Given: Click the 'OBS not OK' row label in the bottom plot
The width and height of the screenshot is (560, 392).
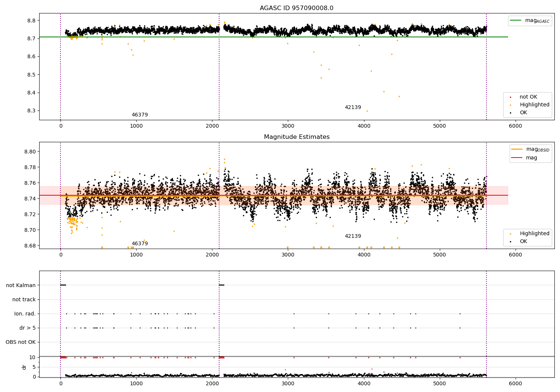Looking at the screenshot, I should point(21,342).
